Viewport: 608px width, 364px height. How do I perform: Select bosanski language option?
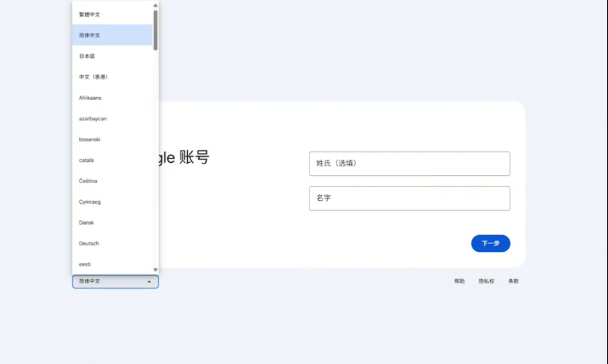pyautogui.click(x=90, y=139)
